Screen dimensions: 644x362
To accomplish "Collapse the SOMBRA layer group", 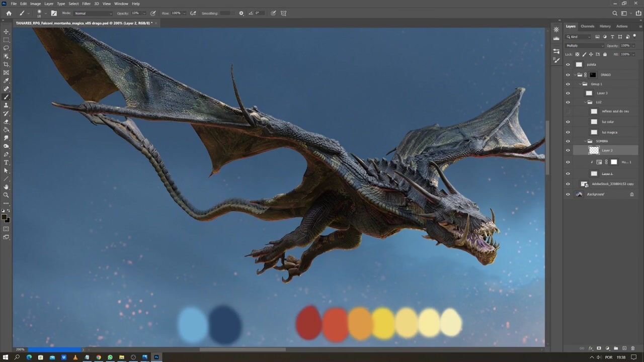I will click(585, 141).
